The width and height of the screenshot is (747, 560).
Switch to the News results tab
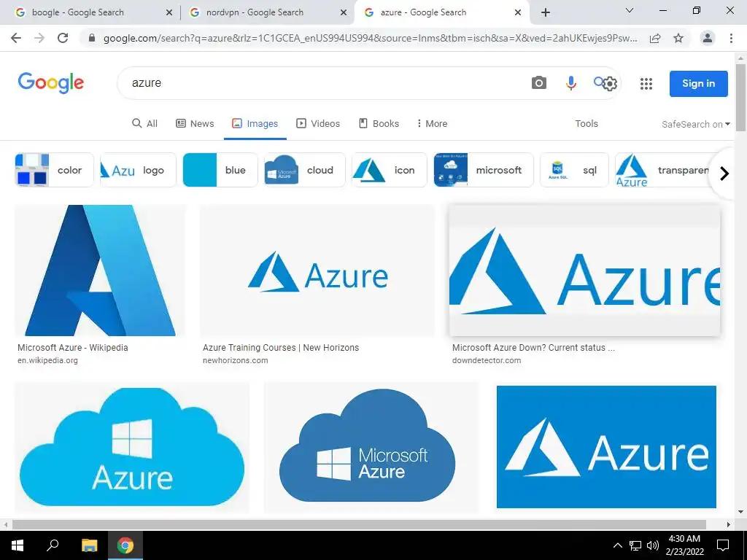pyautogui.click(x=195, y=124)
